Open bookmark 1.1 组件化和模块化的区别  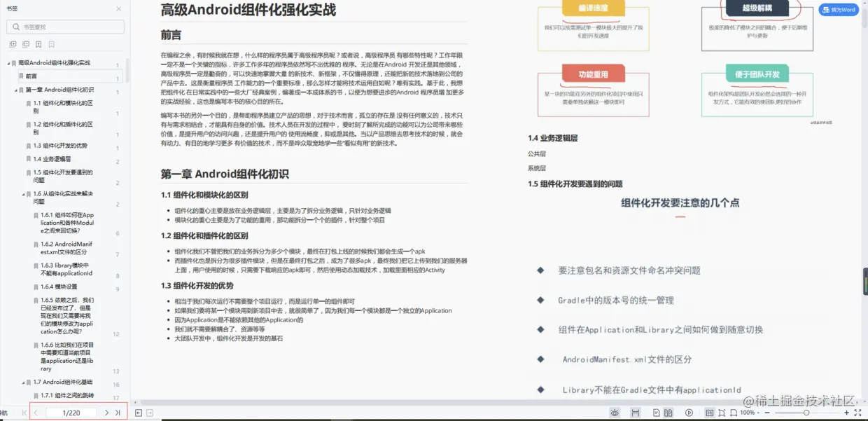tap(63, 106)
